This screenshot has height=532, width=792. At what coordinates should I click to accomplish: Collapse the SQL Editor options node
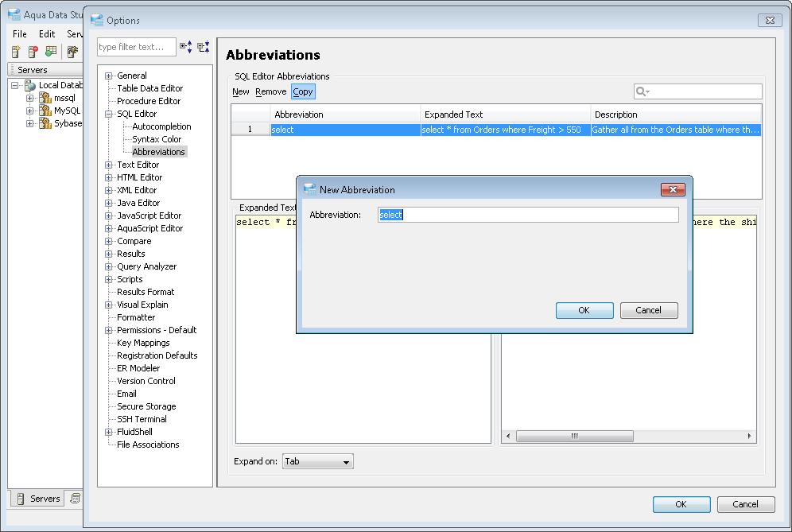coord(109,115)
